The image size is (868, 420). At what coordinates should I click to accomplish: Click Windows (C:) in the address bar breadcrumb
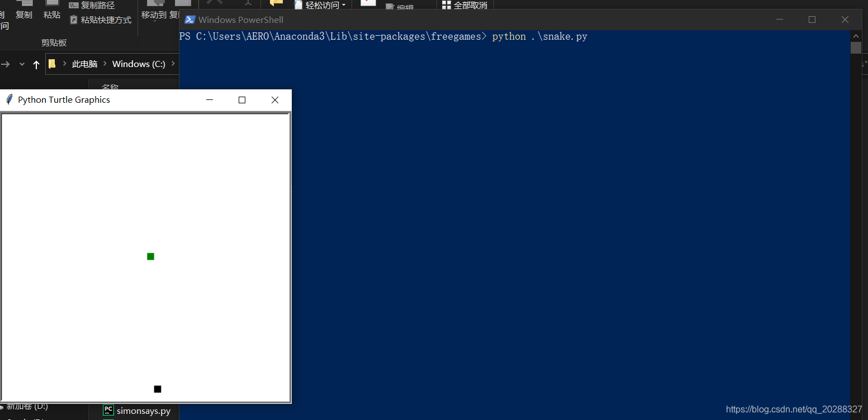[x=139, y=64]
